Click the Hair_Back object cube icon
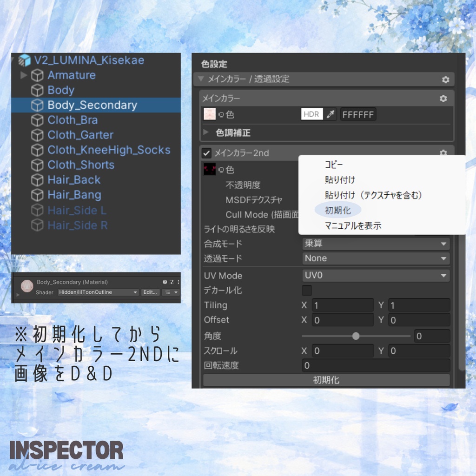Viewport: 476px width, 476px height. [37, 180]
